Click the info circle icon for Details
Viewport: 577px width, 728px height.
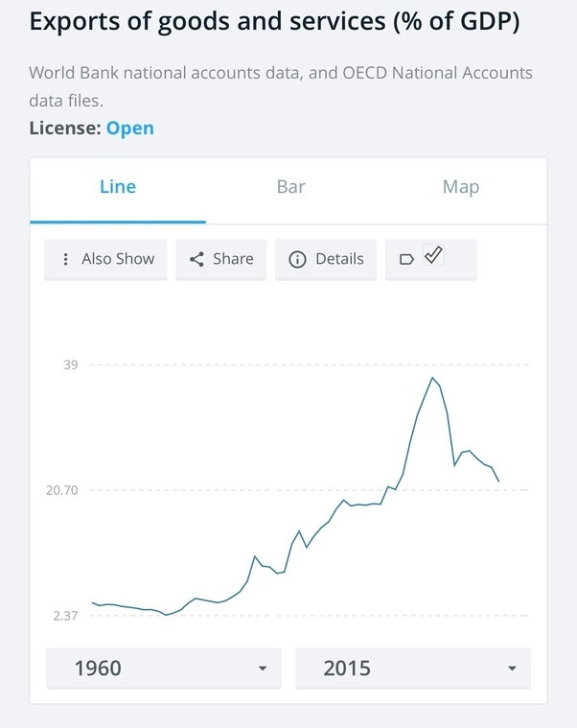pos(297,259)
